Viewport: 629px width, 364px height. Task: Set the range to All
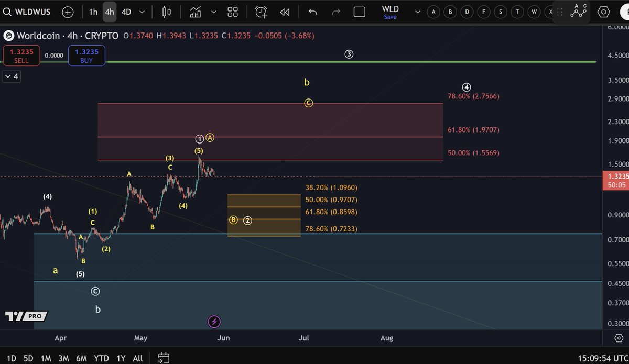(138, 358)
